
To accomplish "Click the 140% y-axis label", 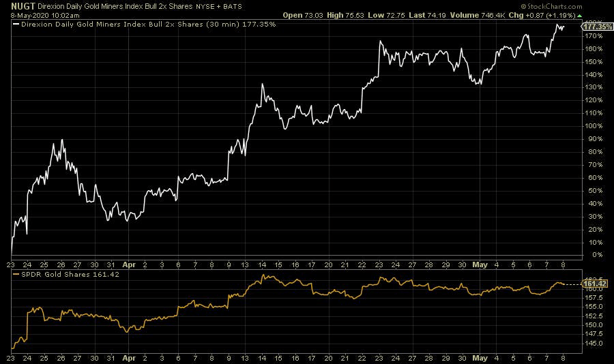I will tap(594, 75).
